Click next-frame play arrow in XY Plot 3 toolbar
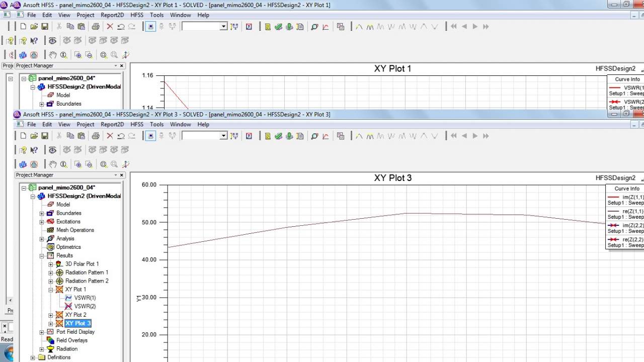This screenshot has height=362, width=644. point(474,136)
